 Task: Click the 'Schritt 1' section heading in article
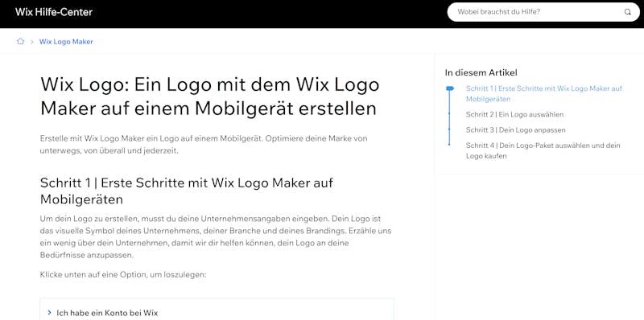point(187,191)
